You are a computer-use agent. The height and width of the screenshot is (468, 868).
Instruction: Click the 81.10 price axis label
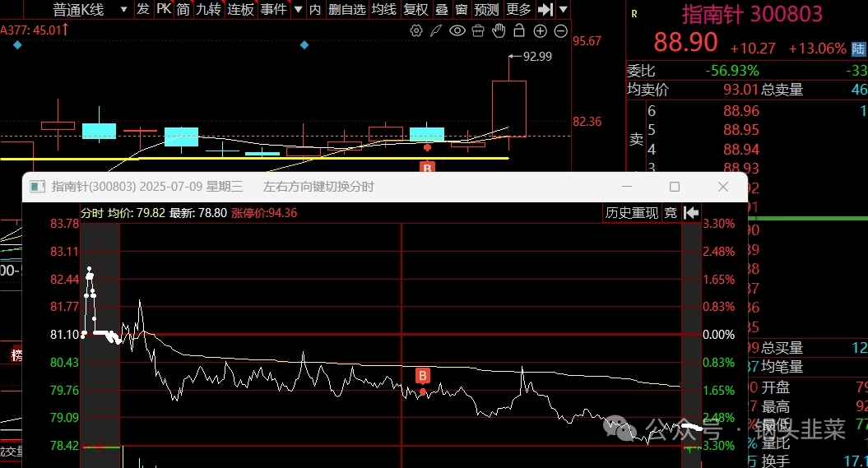pyautogui.click(x=65, y=335)
